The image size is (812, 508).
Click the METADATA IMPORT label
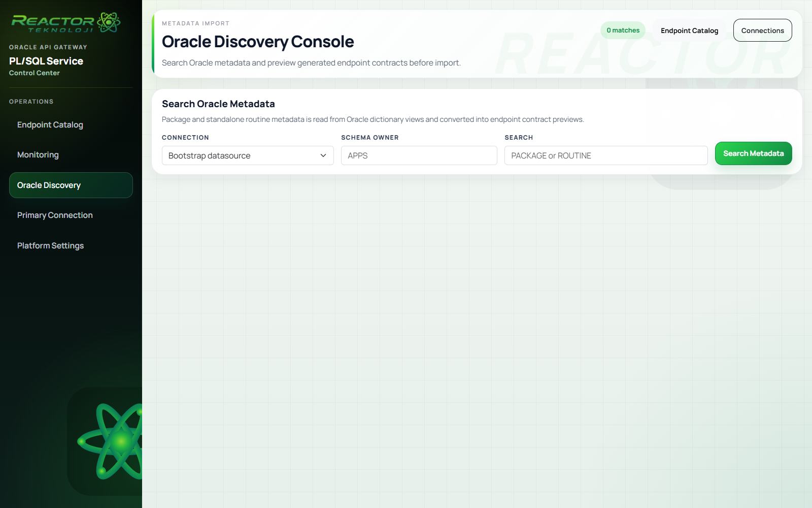click(195, 23)
